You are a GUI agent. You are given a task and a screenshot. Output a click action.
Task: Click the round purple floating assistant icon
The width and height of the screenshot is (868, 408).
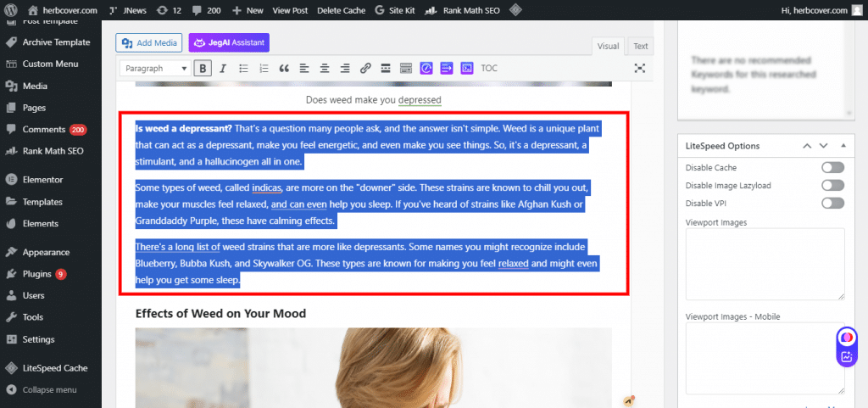847,337
